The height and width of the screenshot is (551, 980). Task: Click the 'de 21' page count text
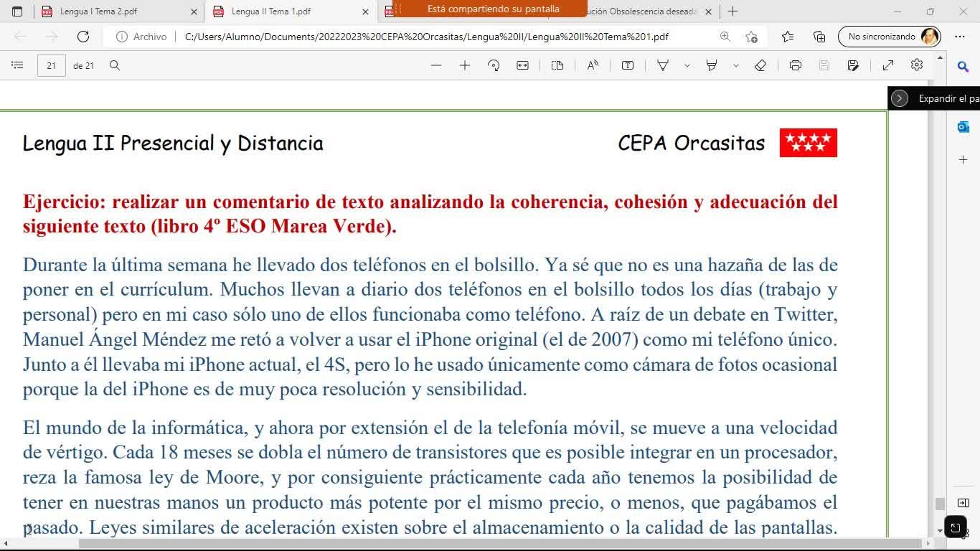click(83, 65)
